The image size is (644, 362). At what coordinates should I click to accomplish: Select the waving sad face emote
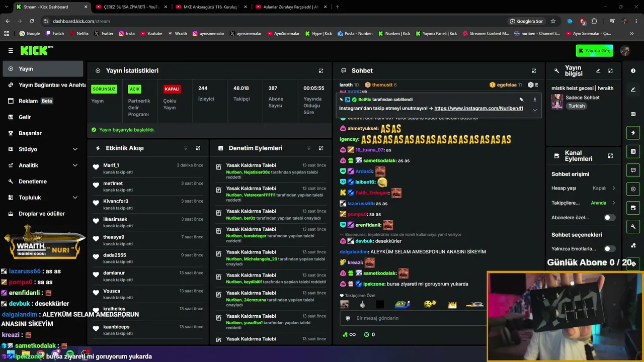(x=430, y=304)
